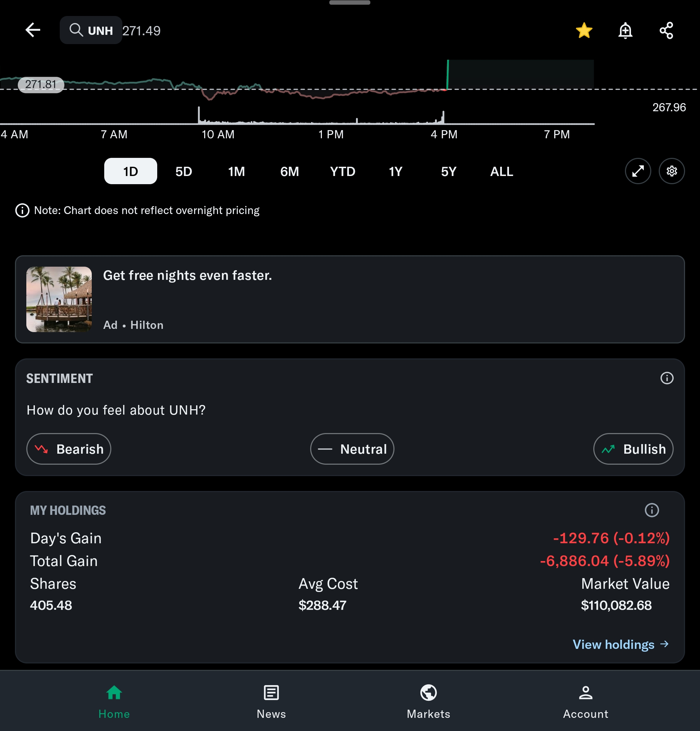Select Neutral sentiment
700x731 pixels.
coord(352,449)
